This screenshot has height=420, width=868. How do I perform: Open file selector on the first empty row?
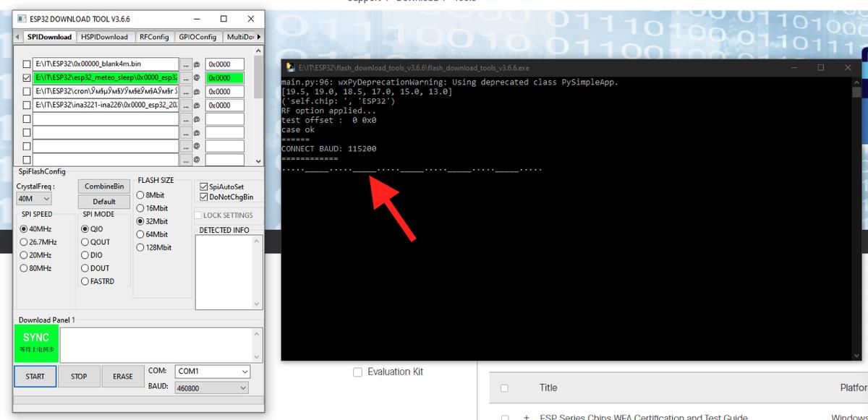(x=187, y=119)
